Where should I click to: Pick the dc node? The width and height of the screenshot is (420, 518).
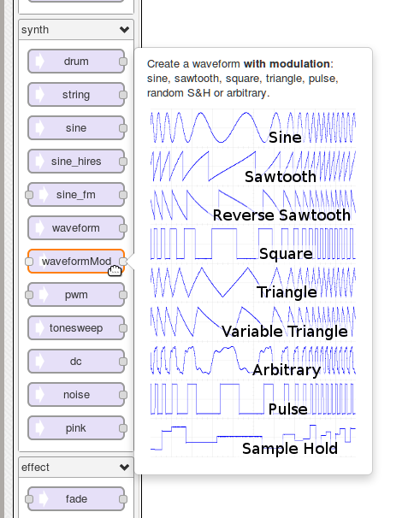pos(76,362)
